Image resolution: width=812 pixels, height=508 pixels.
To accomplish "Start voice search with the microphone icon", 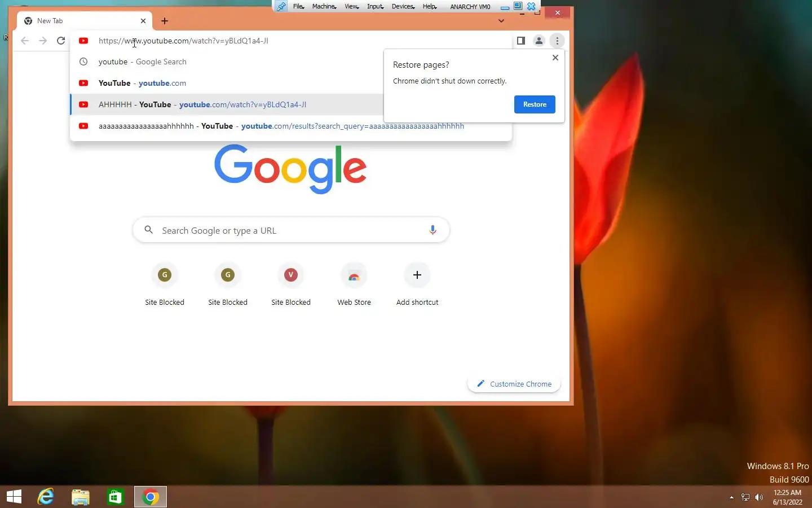I will 433,230.
